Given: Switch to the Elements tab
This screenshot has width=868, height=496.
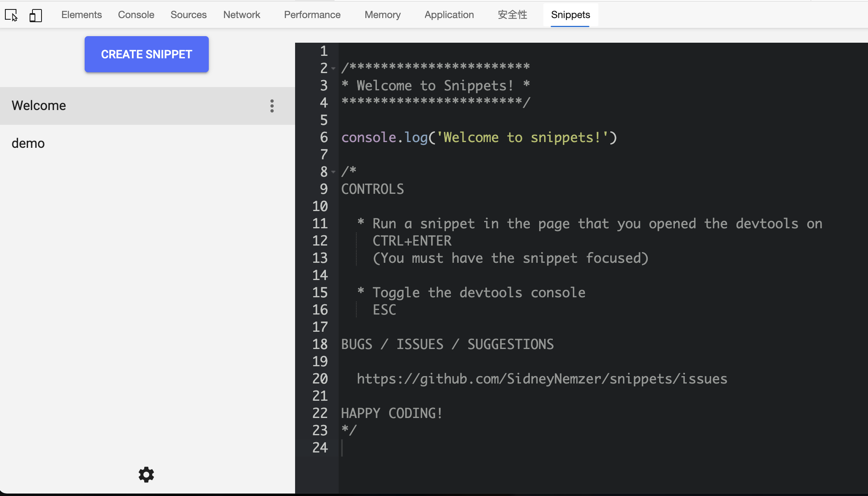Looking at the screenshot, I should click(81, 15).
